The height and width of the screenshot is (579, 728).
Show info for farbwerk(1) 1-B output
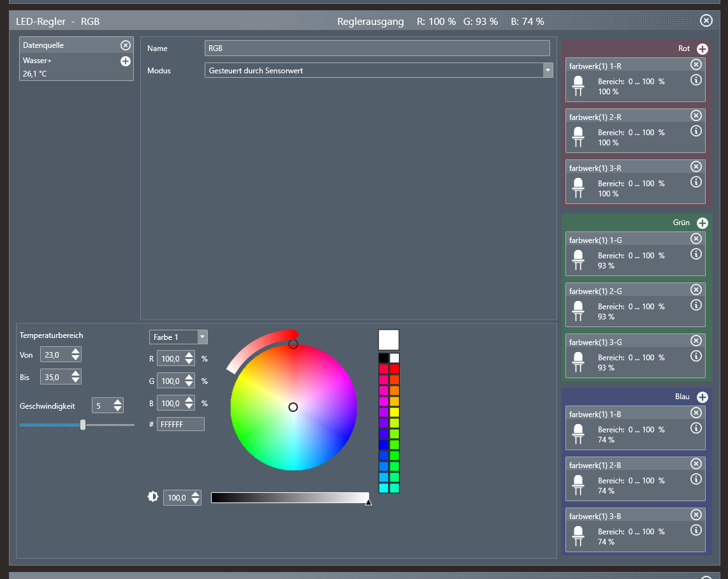tap(696, 428)
